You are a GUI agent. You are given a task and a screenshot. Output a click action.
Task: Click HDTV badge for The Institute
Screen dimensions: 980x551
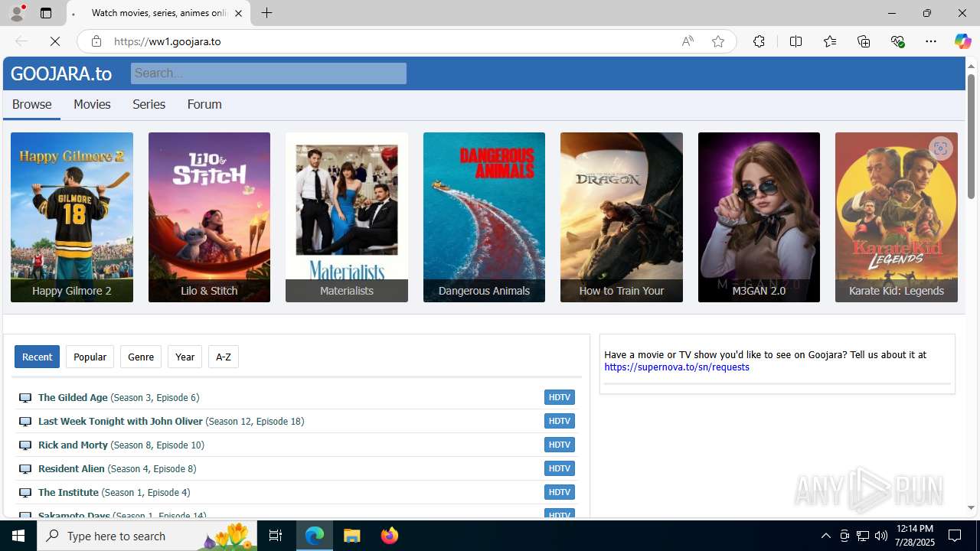pyautogui.click(x=560, y=492)
